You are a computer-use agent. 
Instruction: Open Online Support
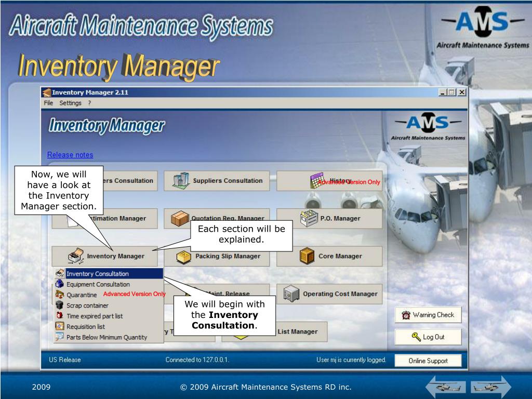click(428, 361)
